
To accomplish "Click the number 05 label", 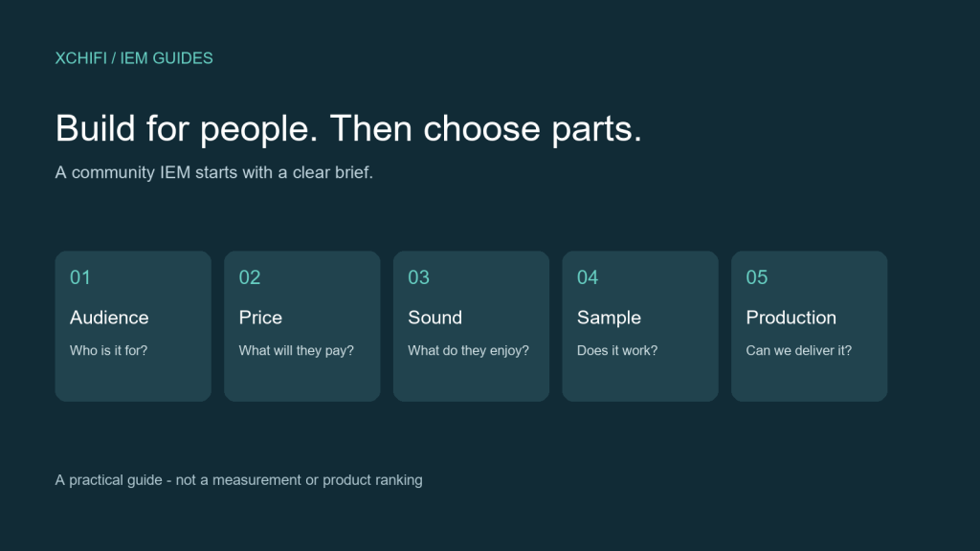I will tap(757, 277).
